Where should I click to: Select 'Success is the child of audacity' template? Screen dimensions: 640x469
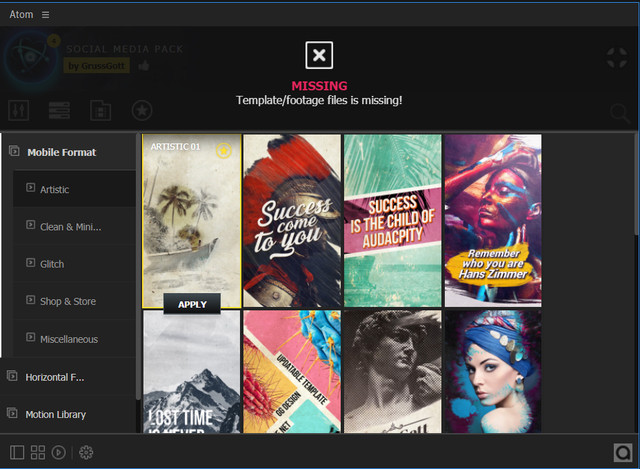click(x=393, y=221)
